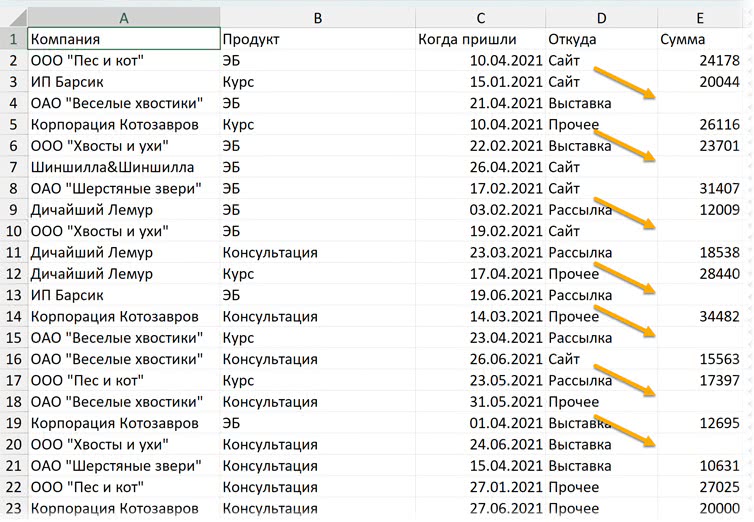Select 'ООО "Хвосты и ухи"' in row 6

click(x=124, y=146)
